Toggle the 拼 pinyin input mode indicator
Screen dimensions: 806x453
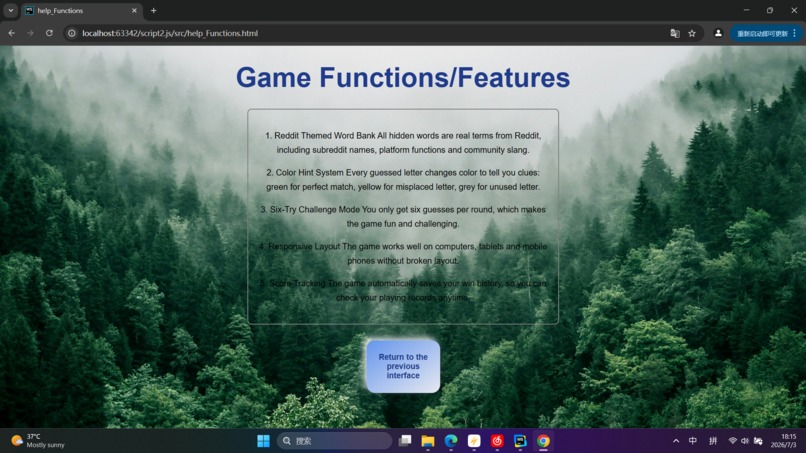click(x=713, y=441)
